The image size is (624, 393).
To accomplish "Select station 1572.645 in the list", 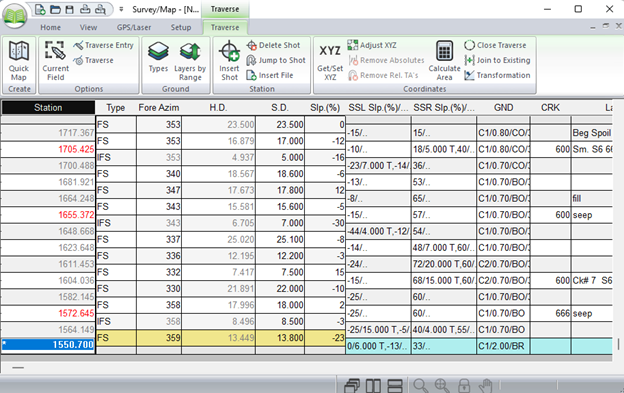I will click(48, 313).
